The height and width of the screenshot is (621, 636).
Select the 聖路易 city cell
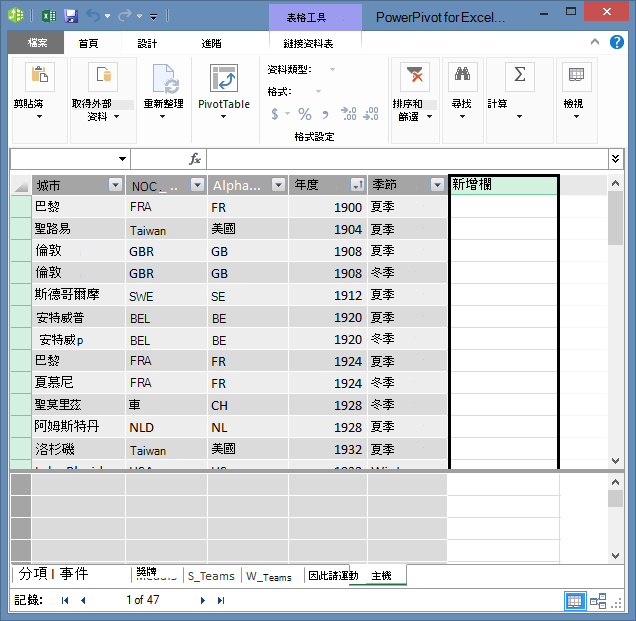79,229
